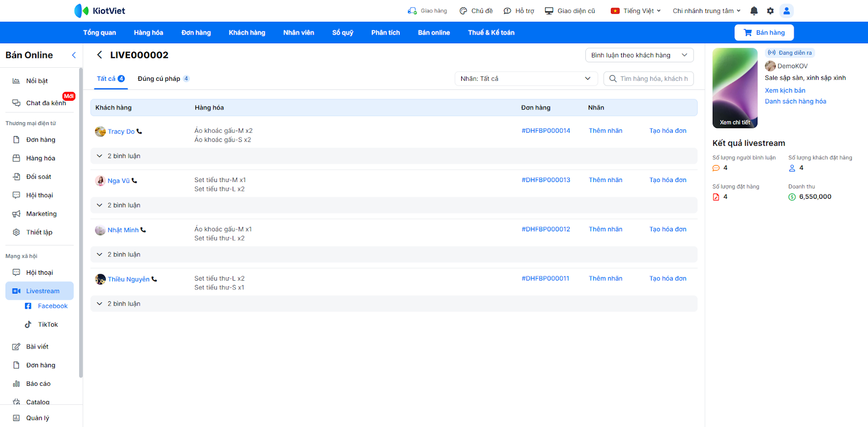Click the sidebar vertical scrollbar
This screenshot has height=427, width=868.
click(81, 222)
